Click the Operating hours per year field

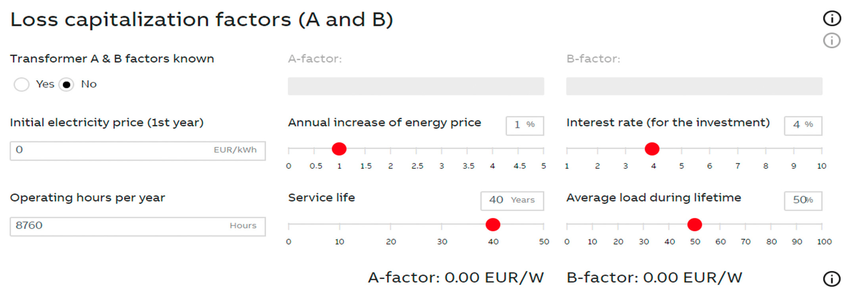[x=137, y=226]
